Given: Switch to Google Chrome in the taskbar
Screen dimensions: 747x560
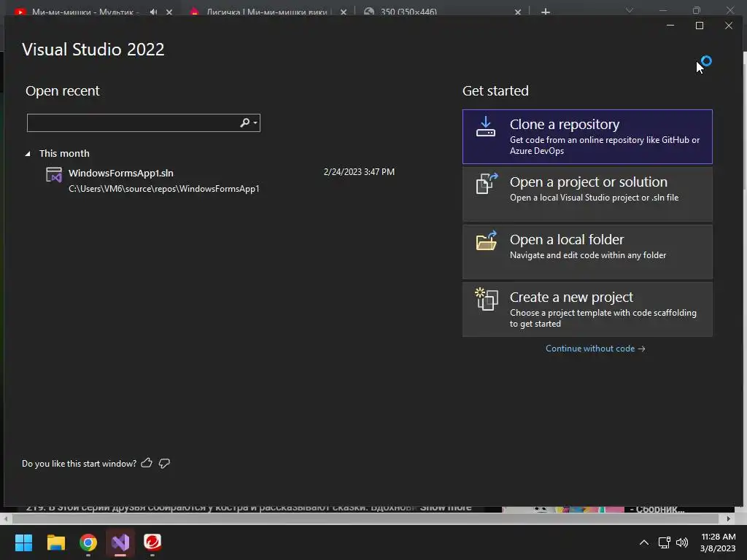Looking at the screenshot, I should click(88, 542).
